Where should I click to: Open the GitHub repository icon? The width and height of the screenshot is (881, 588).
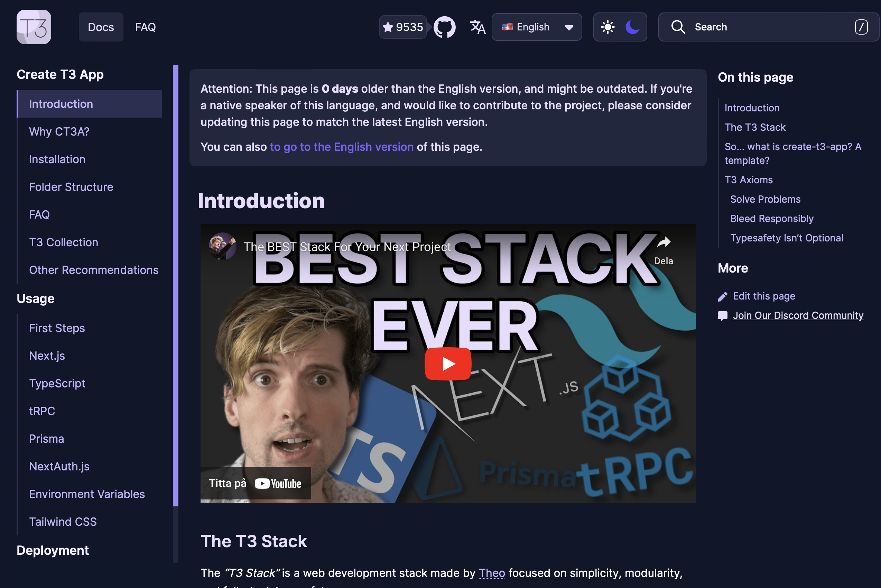(x=445, y=27)
